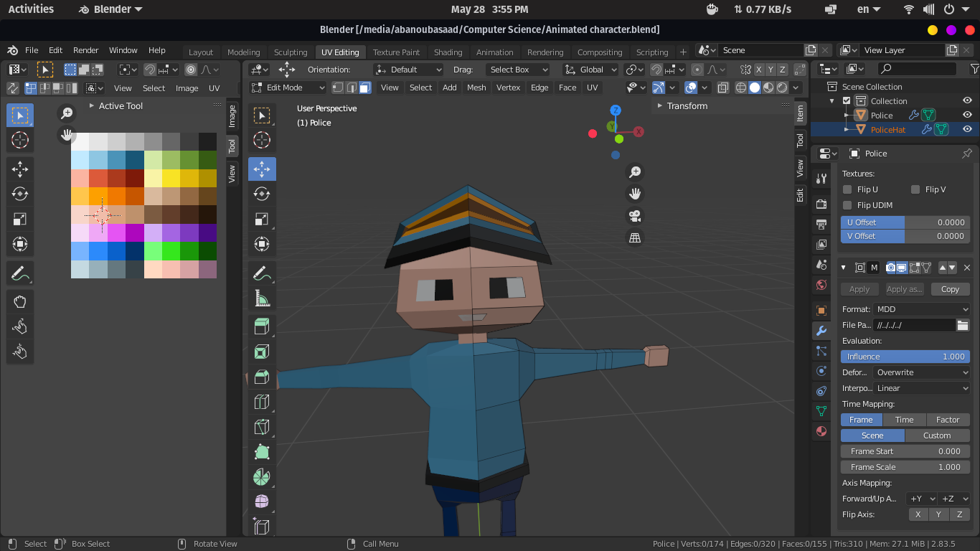Toggle camera view in 3D viewport
Viewport: 980px width, 551px height.
635,216
